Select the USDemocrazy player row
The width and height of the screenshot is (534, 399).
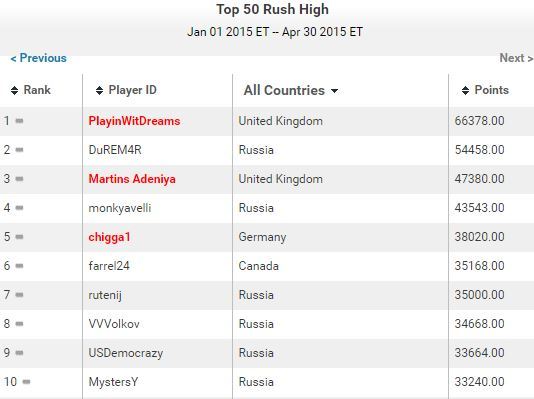[x=267, y=353]
